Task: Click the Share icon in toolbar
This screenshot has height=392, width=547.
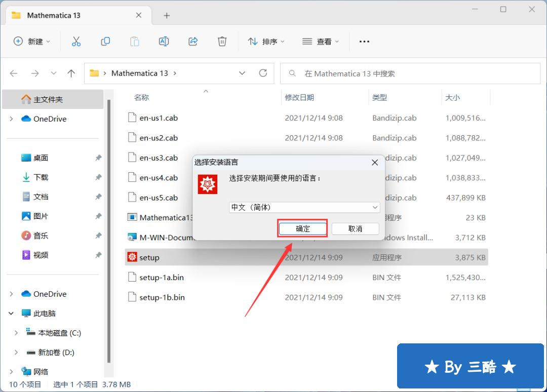Action: point(193,42)
